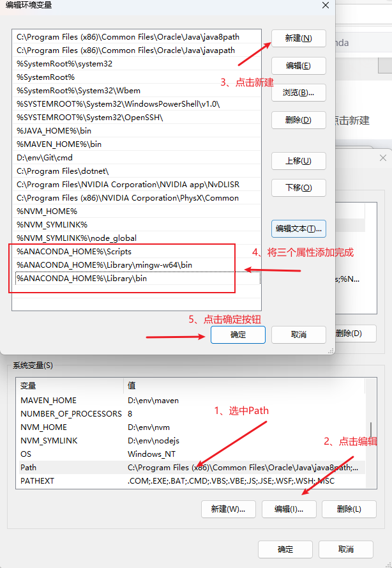Select %MAVEN_HOME%\bin entry

pos(137,144)
